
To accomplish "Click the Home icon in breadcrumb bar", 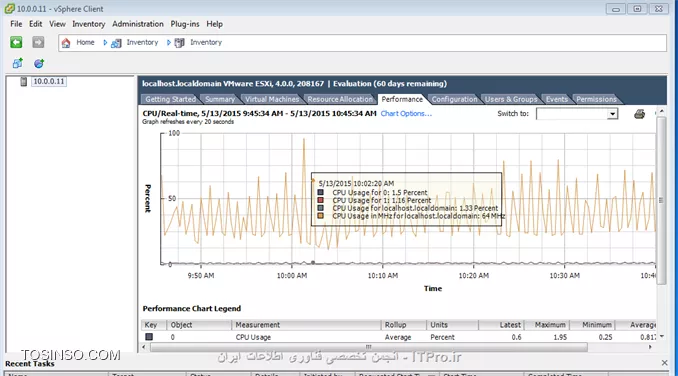I will click(x=66, y=43).
